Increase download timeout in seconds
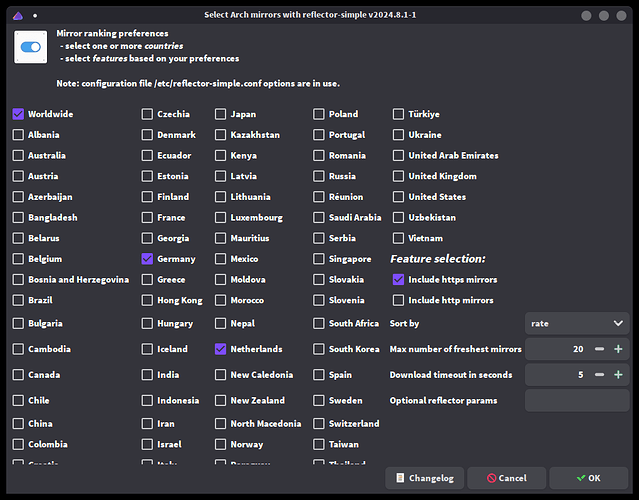 tap(618, 375)
